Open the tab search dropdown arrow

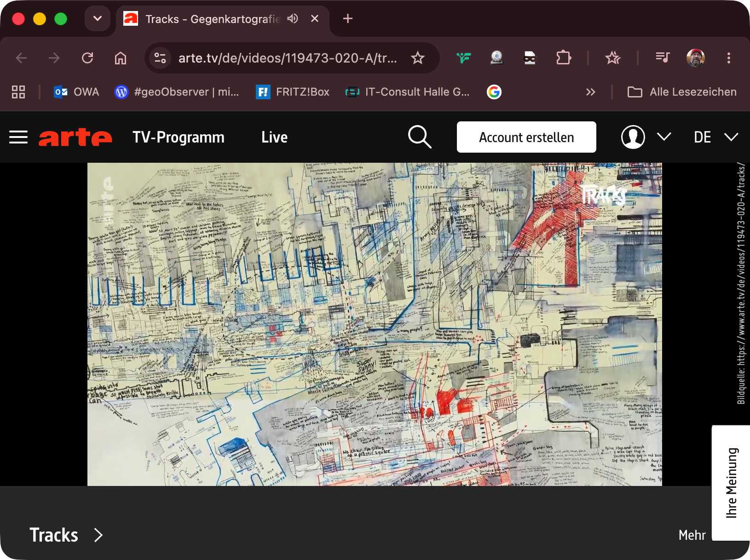point(97,19)
